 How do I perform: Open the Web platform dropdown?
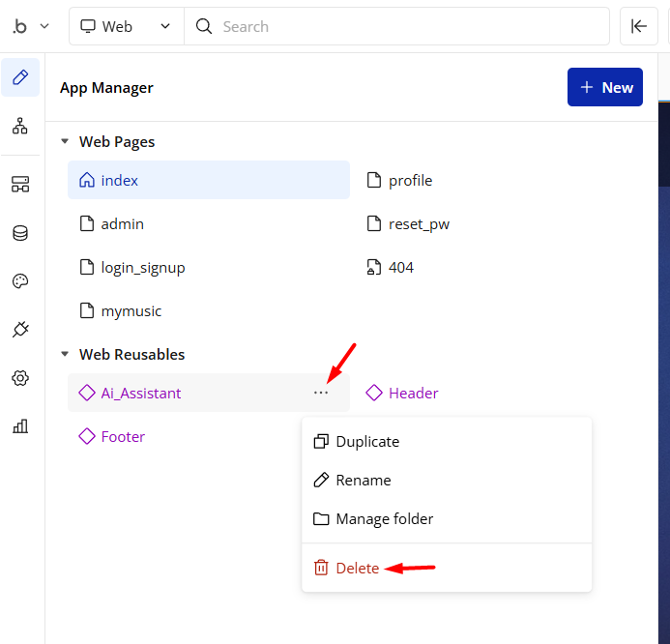[x=127, y=26]
